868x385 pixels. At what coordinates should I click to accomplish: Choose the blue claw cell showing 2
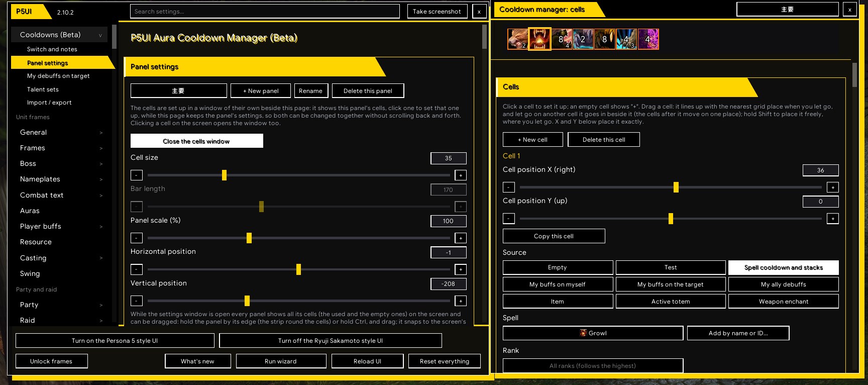click(x=583, y=39)
